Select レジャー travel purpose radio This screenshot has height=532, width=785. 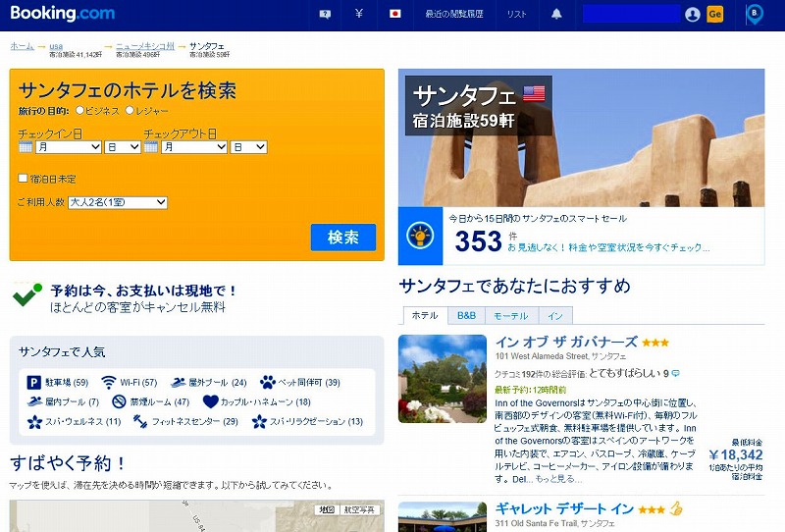[x=130, y=110]
